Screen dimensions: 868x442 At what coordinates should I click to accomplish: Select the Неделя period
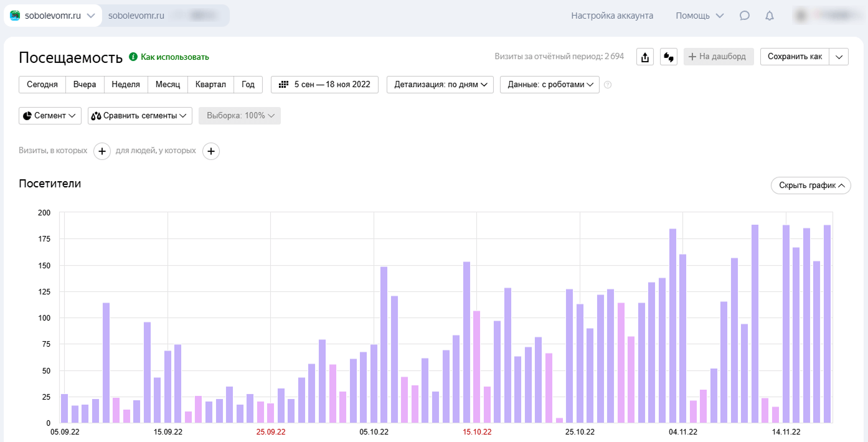pyautogui.click(x=126, y=85)
